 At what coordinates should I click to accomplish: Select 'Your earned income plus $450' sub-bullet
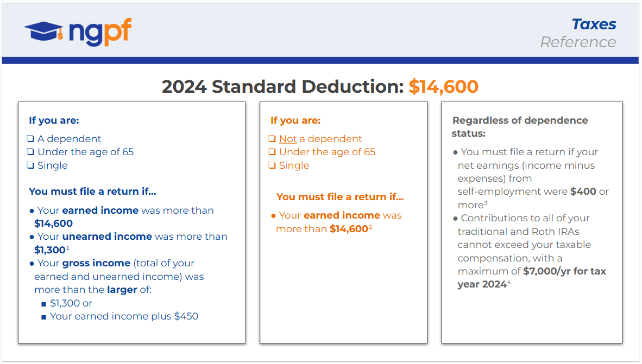point(124,316)
